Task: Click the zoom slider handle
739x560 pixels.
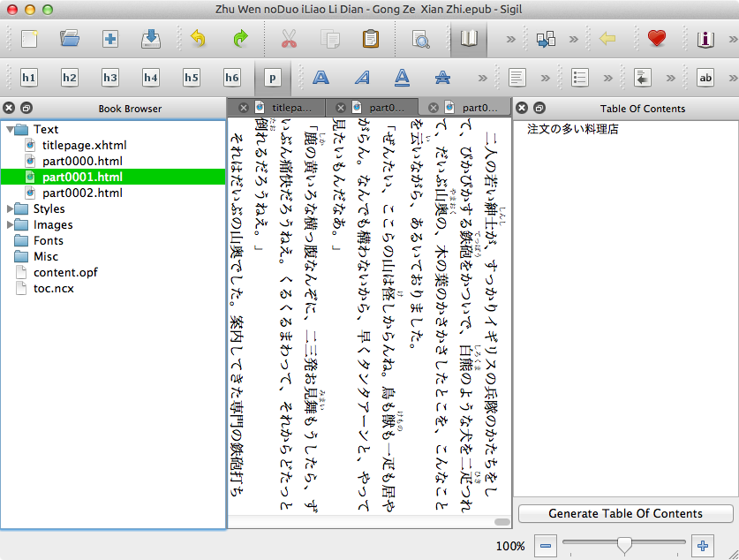Action: click(625, 546)
